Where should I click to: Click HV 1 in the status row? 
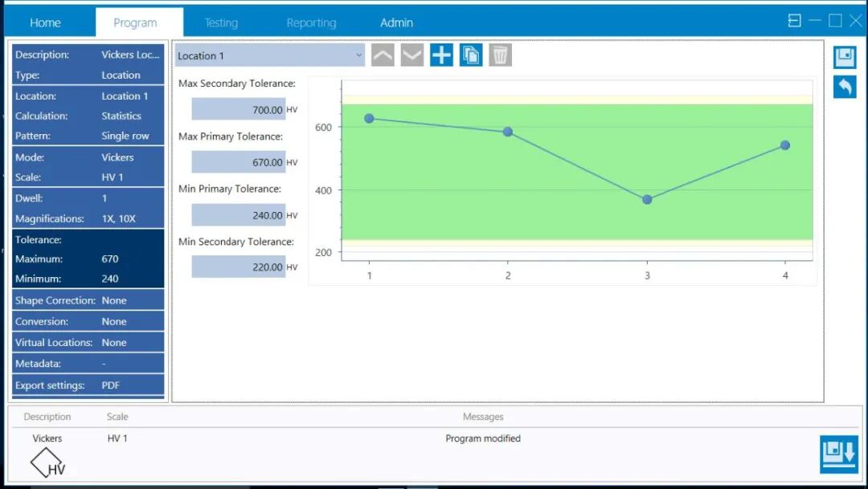coord(117,438)
